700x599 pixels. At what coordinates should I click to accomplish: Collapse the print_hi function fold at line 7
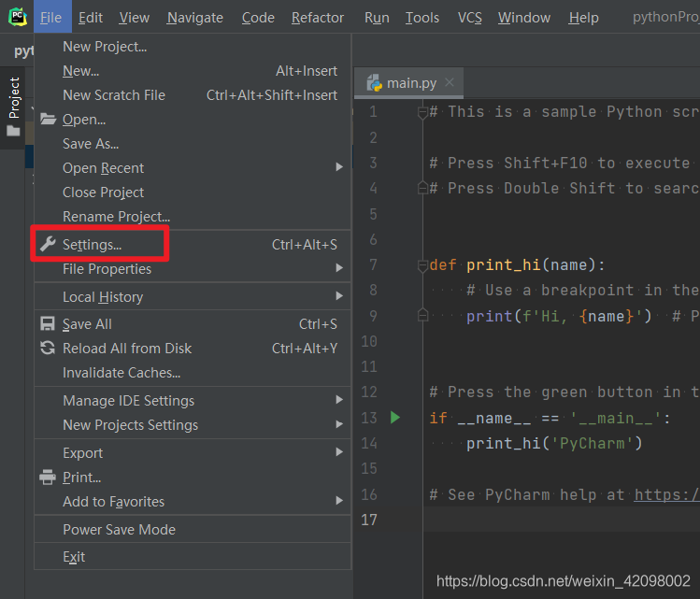[x=422, y=265]
